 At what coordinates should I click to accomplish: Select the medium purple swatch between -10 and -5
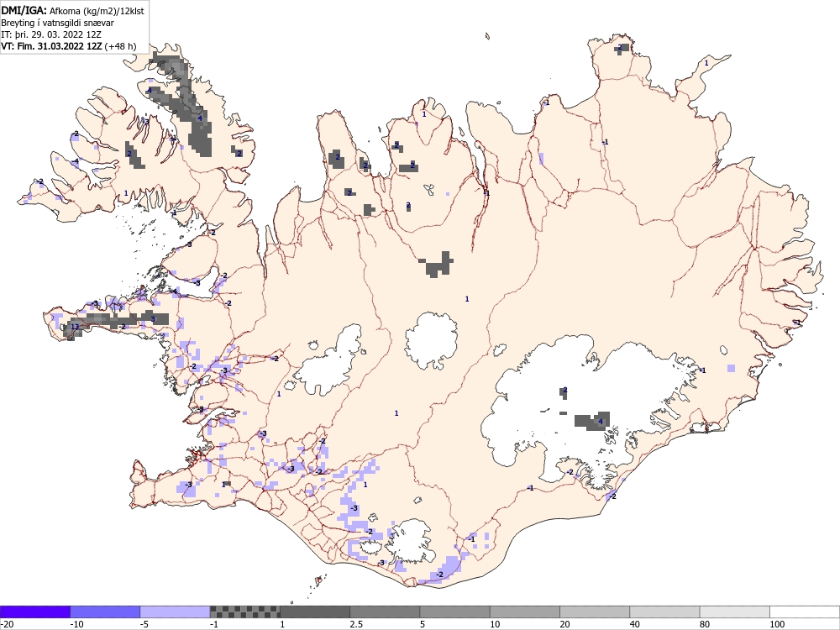click(x=105, y=612)
